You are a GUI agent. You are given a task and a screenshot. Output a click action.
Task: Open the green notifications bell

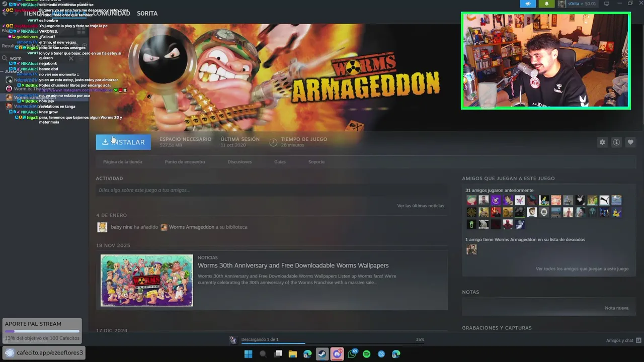coord(547,4)
